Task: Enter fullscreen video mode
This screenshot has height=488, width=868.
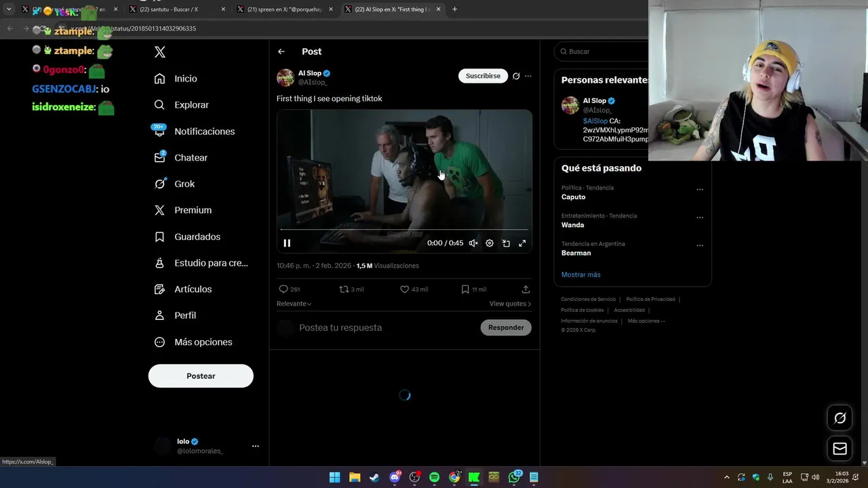Action: [522, 243]
